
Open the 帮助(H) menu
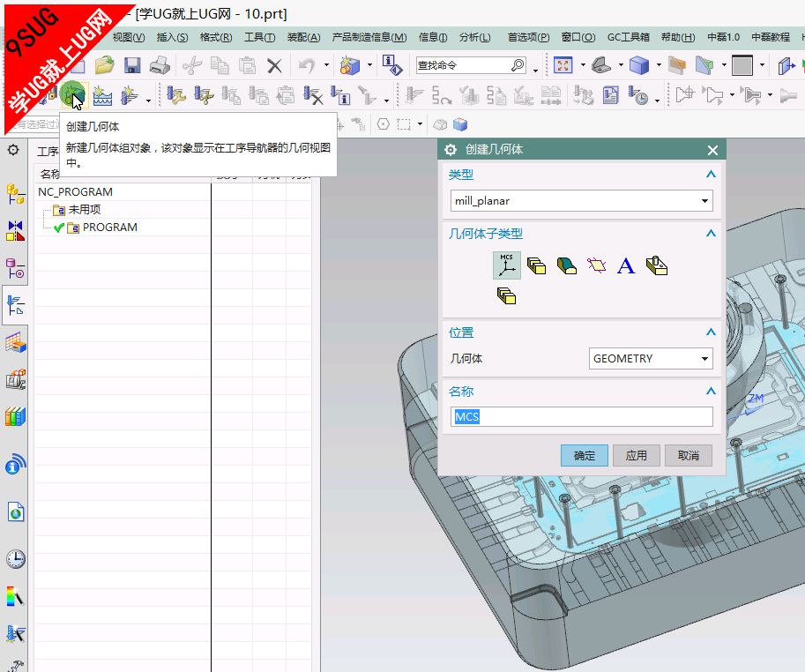[678, 37]
